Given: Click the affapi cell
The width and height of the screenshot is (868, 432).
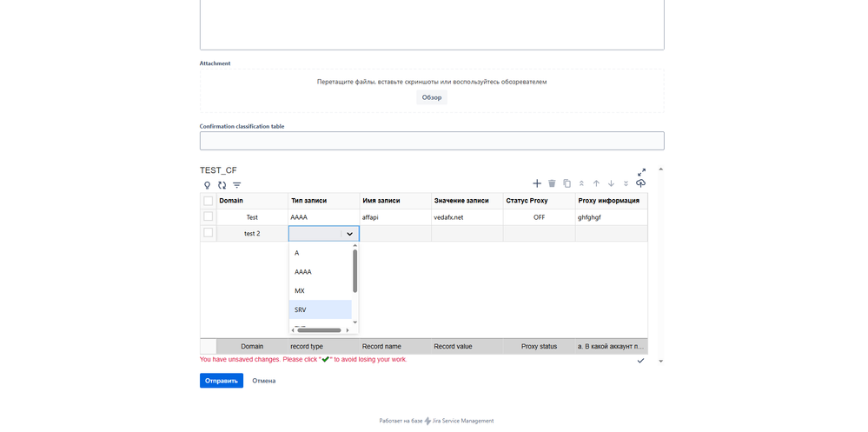Looking at the screenshot, I should coord(396,217).
